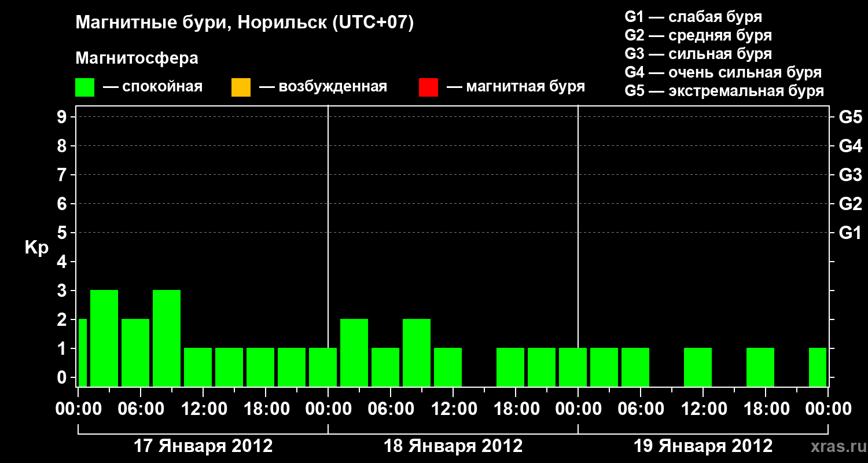Viewport: 868px width, 463px height.
Task: Click the red 'магнитная буря' legend swatch
Action: point(428,87)
